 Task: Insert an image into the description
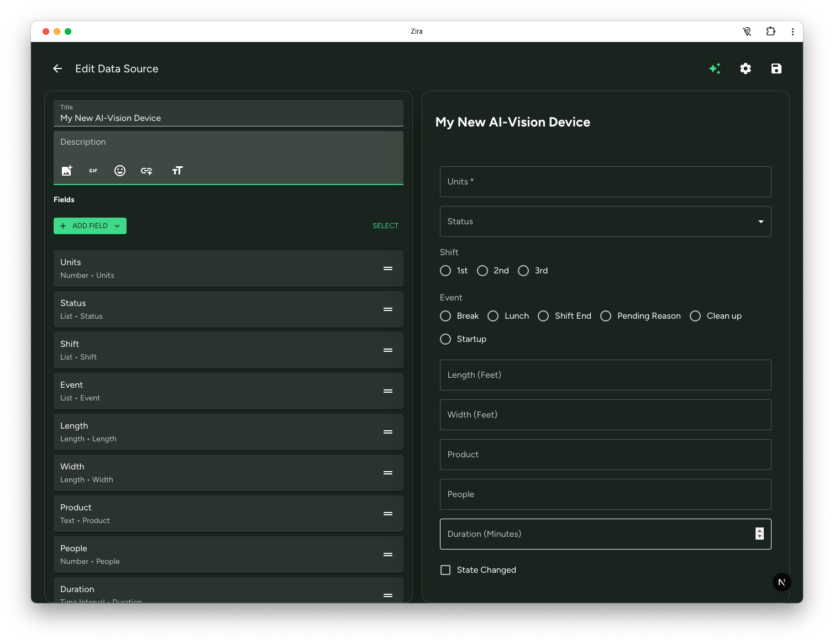(67, 171)
